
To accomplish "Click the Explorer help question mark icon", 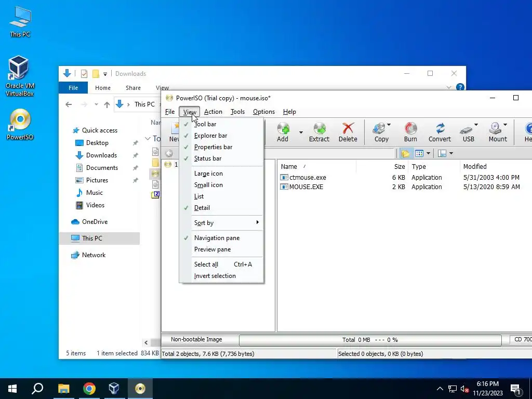I will [460, 87].
